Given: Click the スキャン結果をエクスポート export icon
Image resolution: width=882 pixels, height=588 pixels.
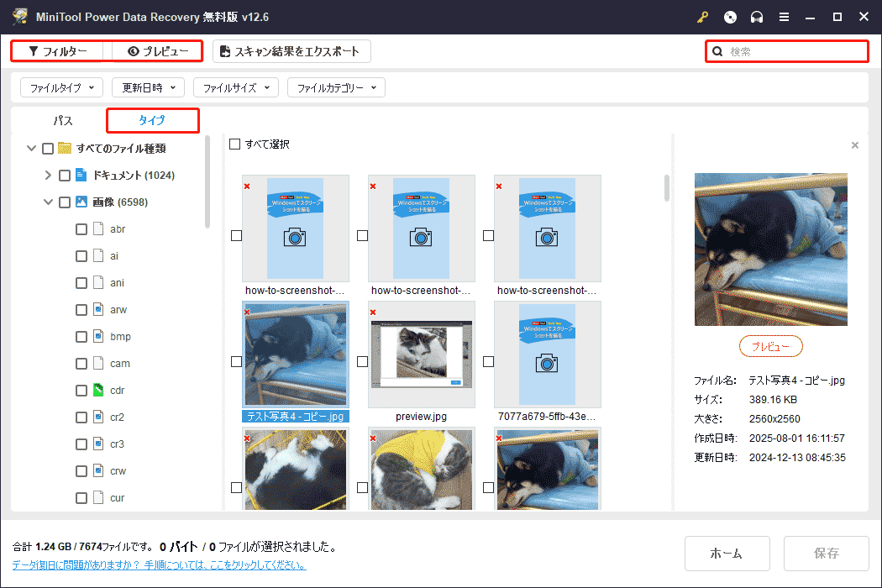Looking at the screenshot, I should click(x=225, y=50).
